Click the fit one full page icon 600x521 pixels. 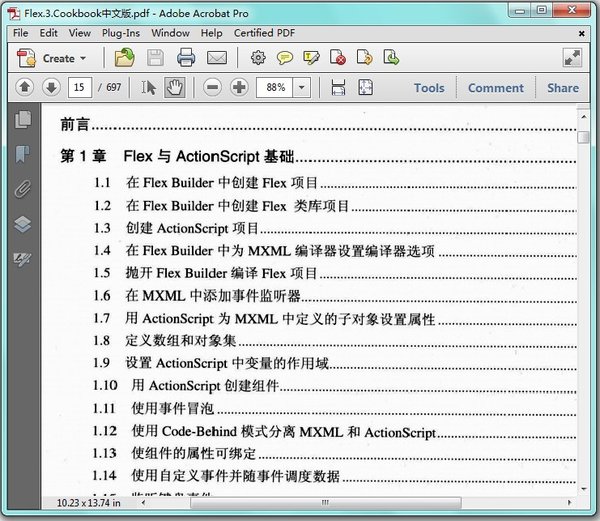[365, 87]
